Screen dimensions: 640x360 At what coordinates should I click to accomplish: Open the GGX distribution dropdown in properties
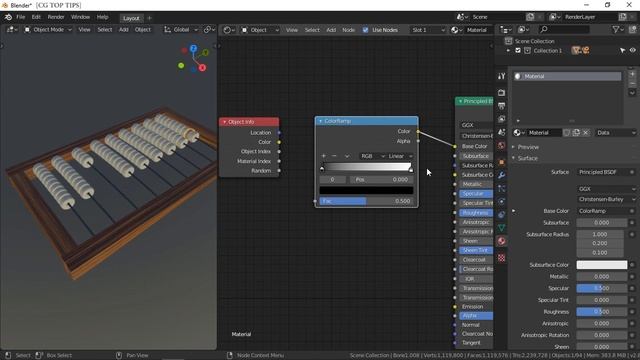pos(607,189)
